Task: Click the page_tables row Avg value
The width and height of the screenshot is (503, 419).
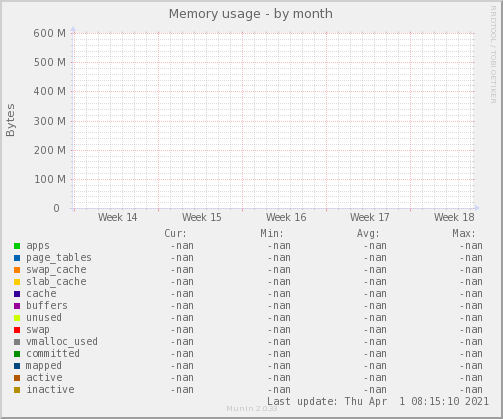Action: 375,258
